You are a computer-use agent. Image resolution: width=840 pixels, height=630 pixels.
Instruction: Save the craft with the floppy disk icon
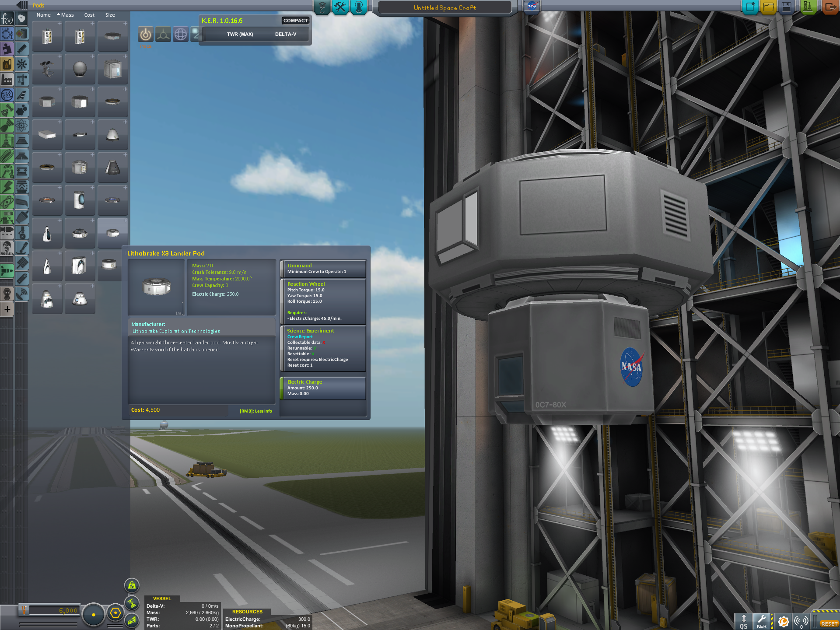(x=786, y=7)
